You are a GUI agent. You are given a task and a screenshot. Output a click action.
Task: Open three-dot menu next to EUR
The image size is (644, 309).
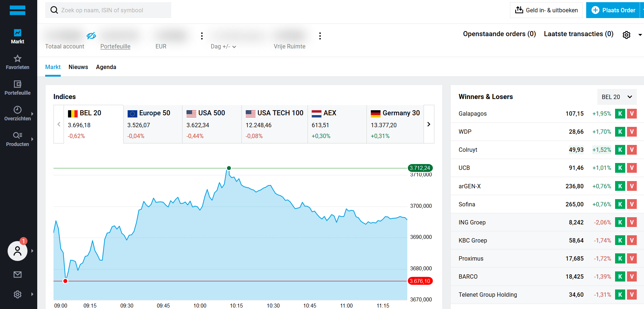(202, 36)
